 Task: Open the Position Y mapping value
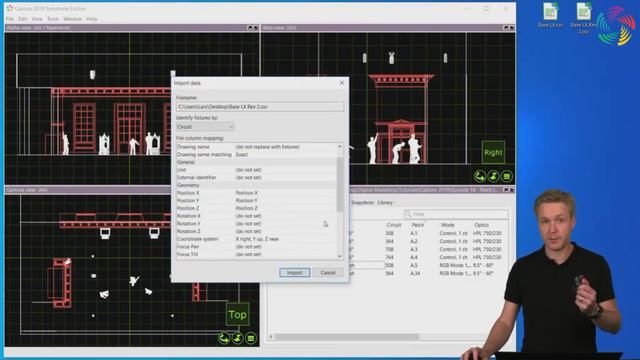[247, 201]
